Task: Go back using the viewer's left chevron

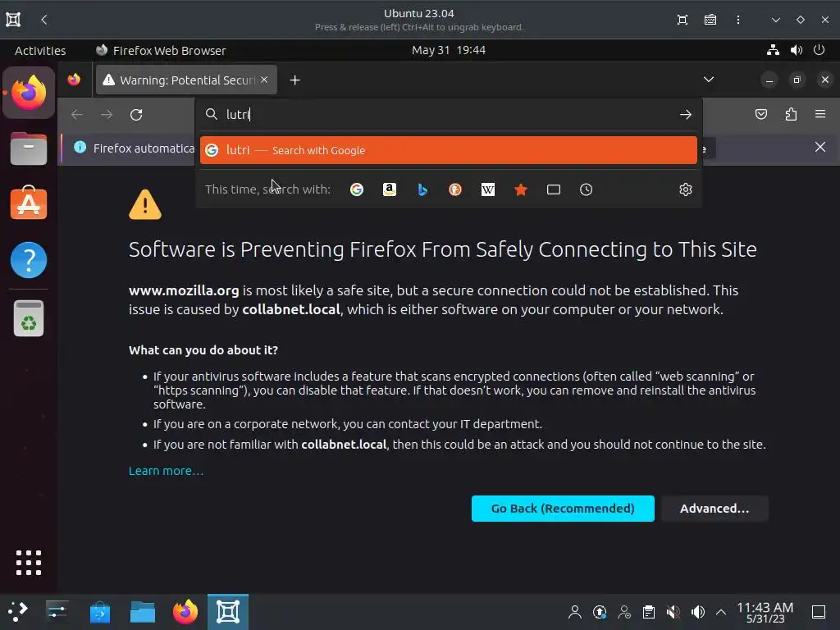Action: pos(44,20)
